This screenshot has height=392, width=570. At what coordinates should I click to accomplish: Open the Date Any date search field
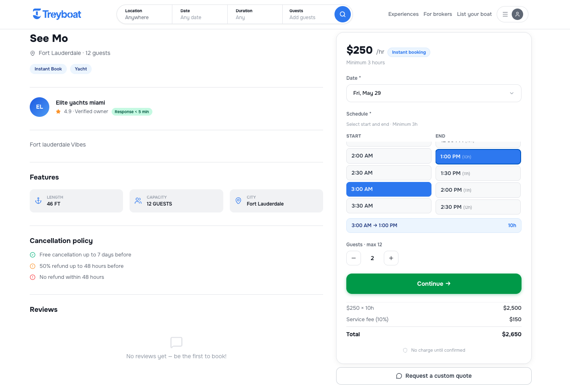click(200, 14)
